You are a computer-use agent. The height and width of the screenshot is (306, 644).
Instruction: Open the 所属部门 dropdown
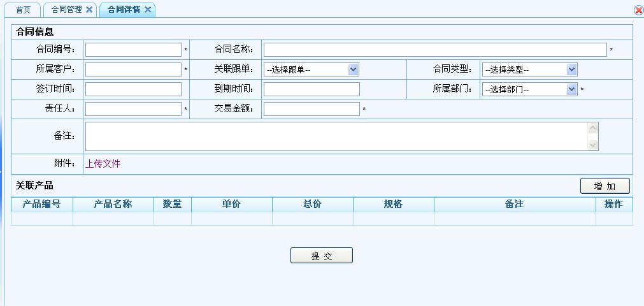[x=529, y=89]
